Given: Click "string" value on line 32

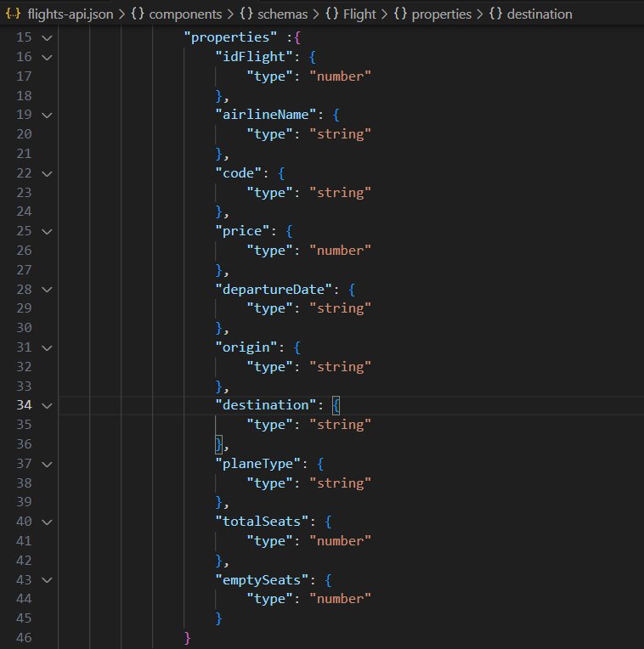Looking at the screenshot, I should tap(340, 367).
